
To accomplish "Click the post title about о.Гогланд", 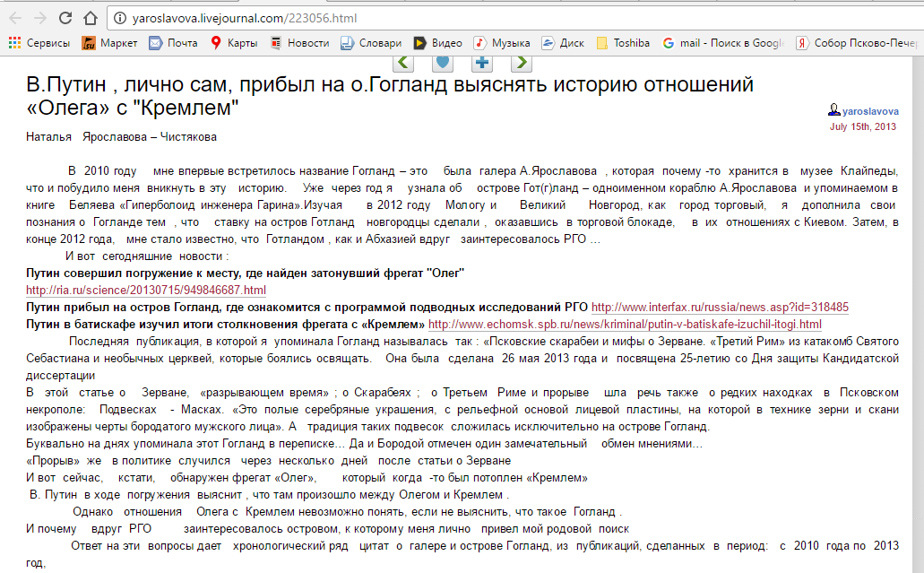I will (x=390, y=96).
